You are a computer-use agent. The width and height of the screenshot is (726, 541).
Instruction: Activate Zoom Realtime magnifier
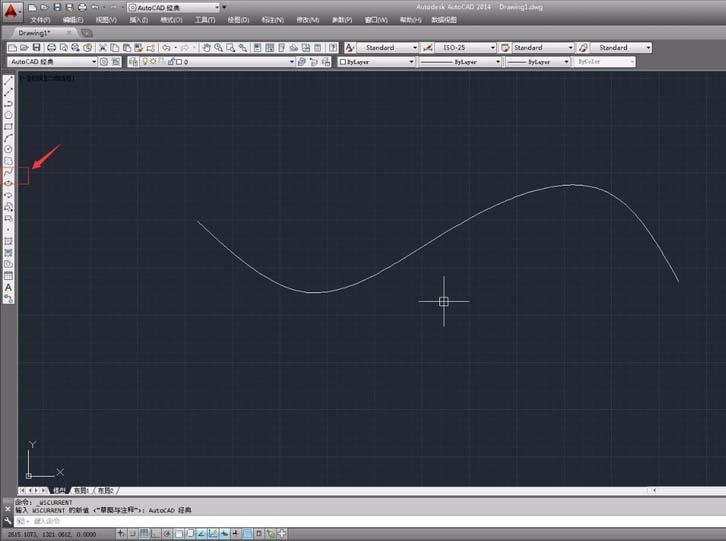coord(218,48)
